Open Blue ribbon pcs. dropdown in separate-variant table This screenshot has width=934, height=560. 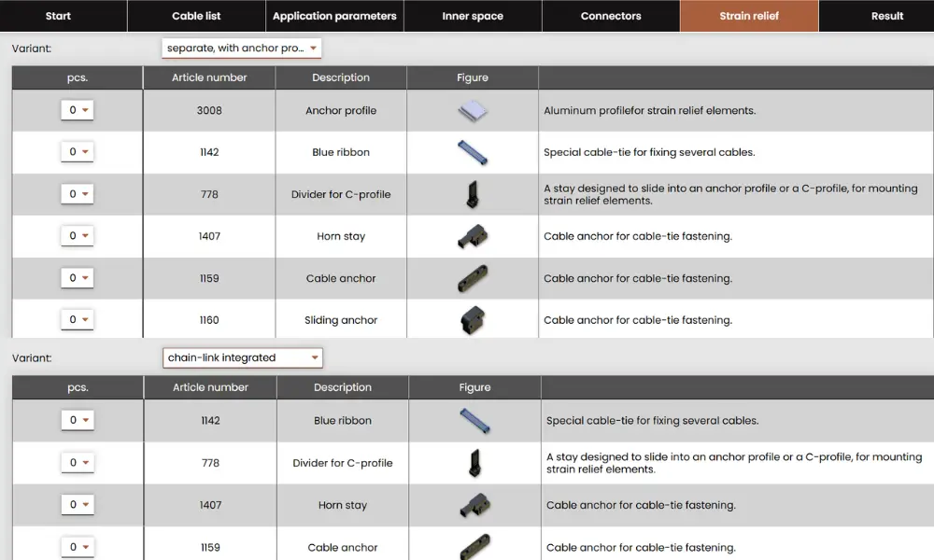click(x=77, y=152)
